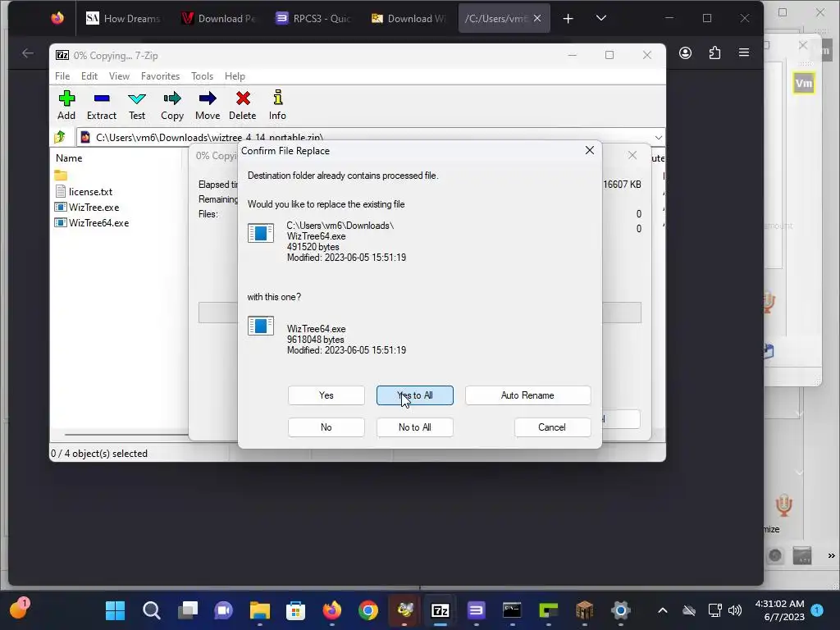Viewport: 840px width, 630px height.
Task: Open the Tools menu
Action: 202,76
